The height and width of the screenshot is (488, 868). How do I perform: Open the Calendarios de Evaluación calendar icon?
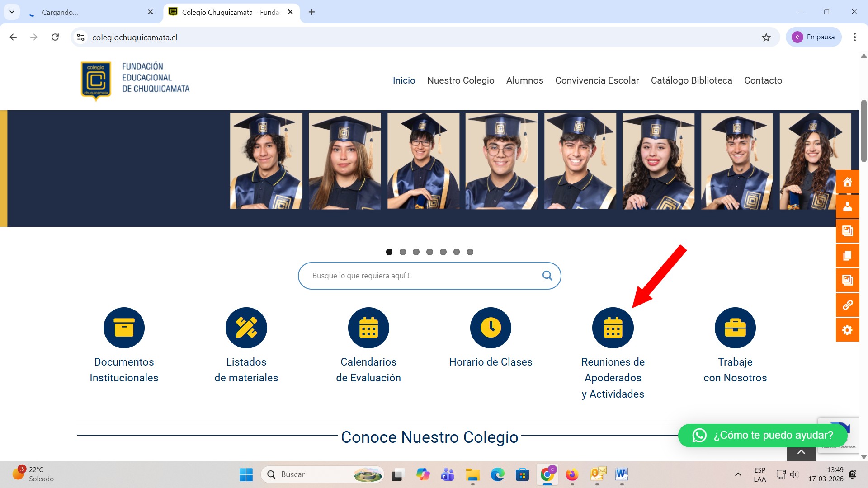click(x=368, y=328)
